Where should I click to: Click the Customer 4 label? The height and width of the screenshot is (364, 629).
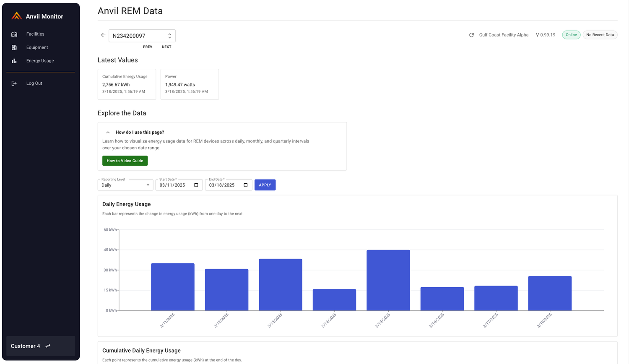pos(26,346)
